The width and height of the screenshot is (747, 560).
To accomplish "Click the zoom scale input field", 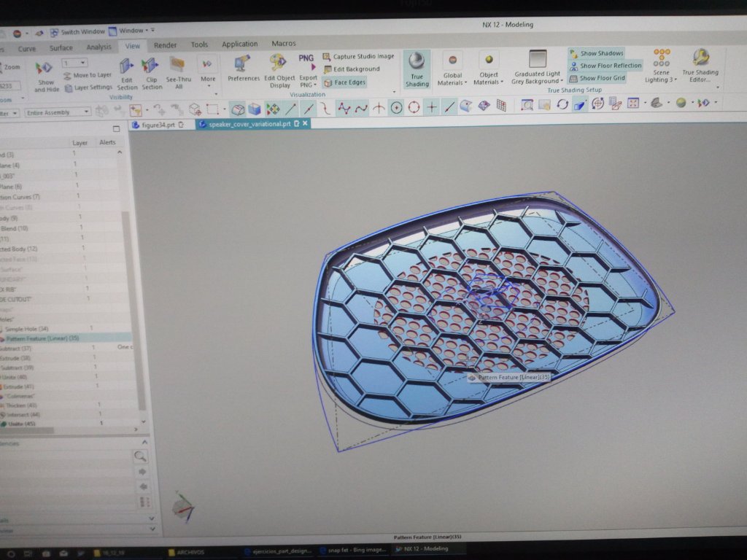I will point(9,86).
